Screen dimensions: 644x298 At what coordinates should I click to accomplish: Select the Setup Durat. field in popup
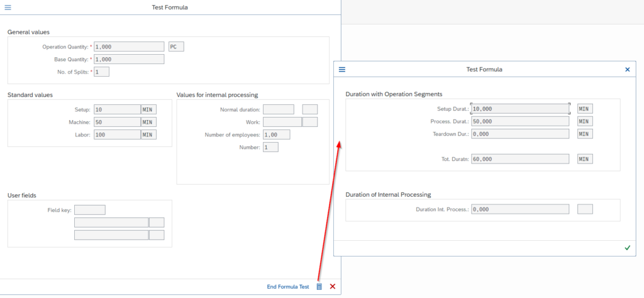[x=520, y=109]
